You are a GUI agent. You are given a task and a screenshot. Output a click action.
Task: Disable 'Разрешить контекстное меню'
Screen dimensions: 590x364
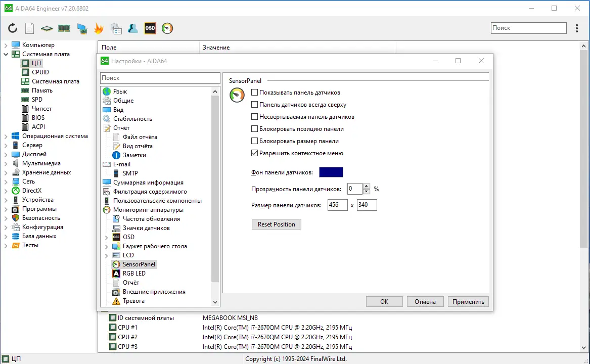(x=255, y=153)
